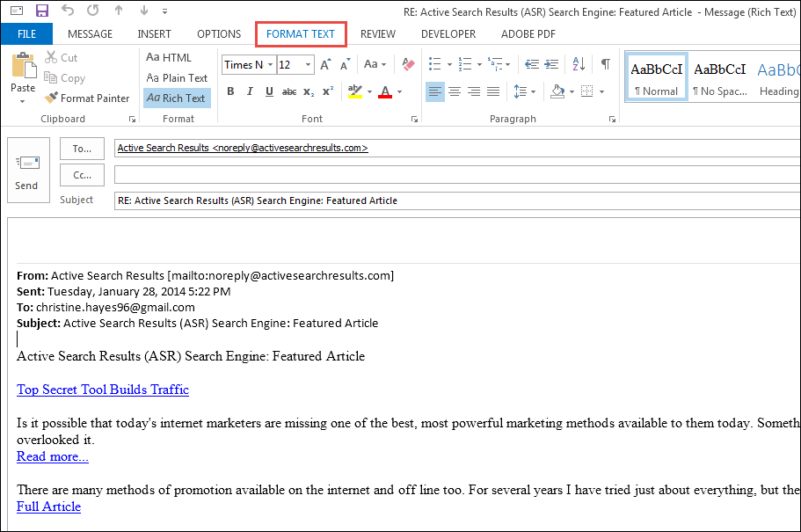Click the Redo arrow icon
801x532 pixels.
coord(93,11)
